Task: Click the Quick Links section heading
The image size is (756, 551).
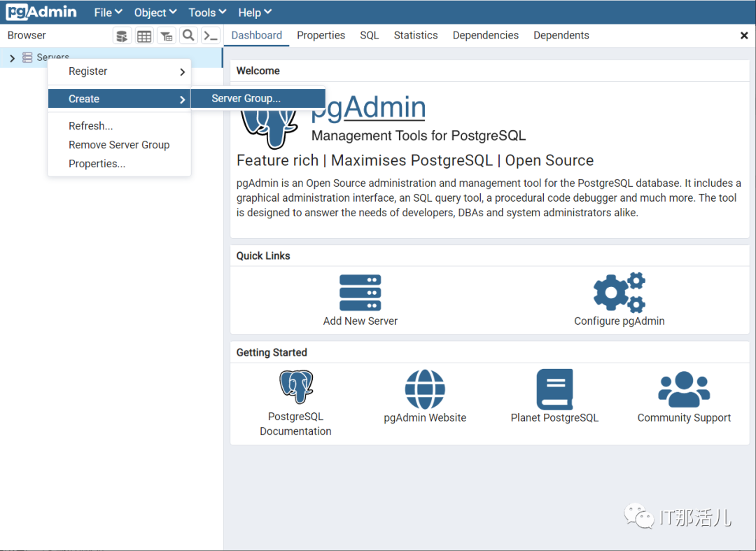Action: (x=263, y=256)
